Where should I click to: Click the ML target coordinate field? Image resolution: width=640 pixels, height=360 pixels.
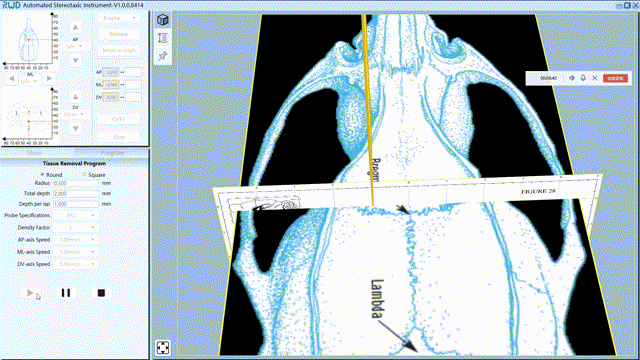coord(133,84)
